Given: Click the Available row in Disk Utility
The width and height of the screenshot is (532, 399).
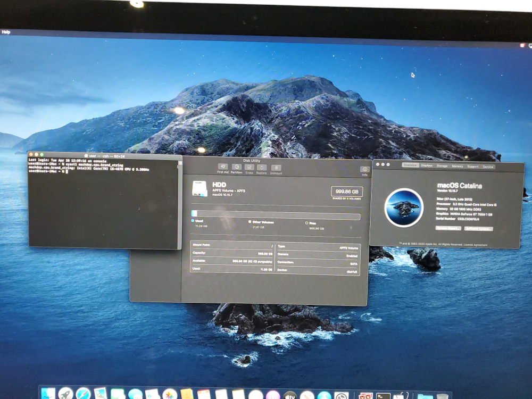Looking at the screenshot, I should [232, 261].
